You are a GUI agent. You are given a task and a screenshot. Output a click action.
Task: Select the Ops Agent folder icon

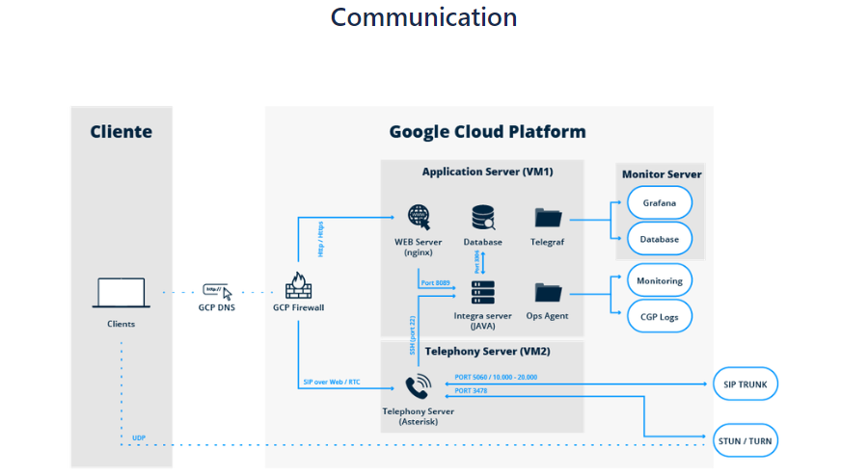click(548, 292)
